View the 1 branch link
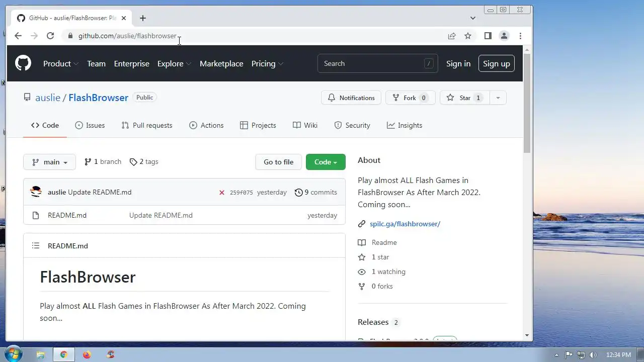 coord(103,162)
